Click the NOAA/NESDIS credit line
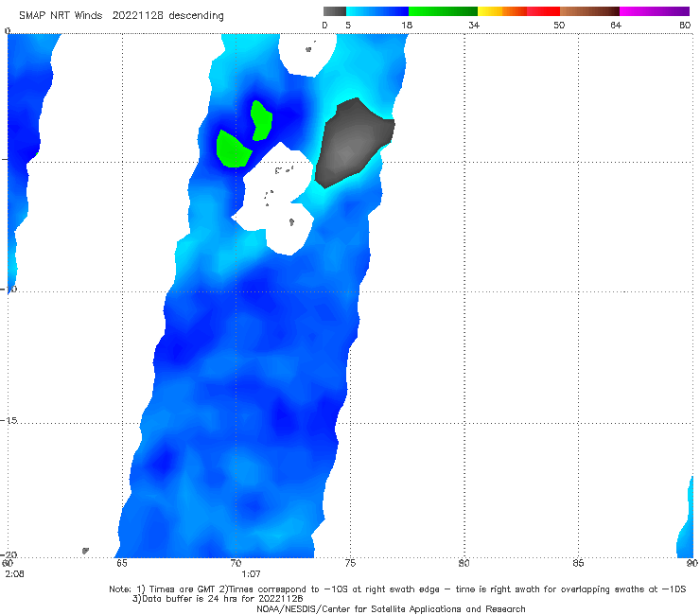Screen dimensions: 700x615 point(391,608)
